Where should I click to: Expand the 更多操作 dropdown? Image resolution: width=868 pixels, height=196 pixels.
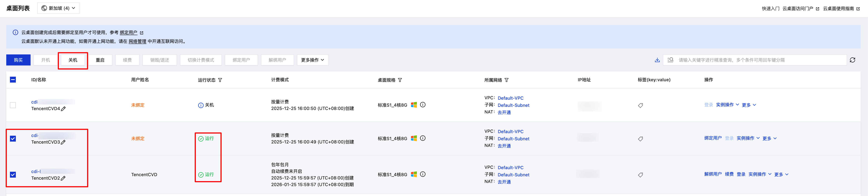point(312,60)
